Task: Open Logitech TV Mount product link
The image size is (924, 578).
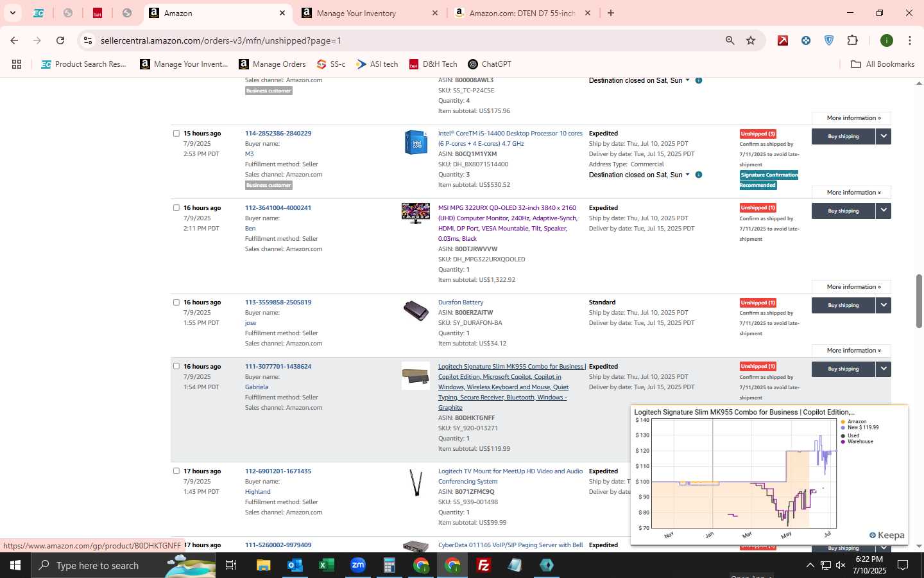Action: click(x=511, y=477)
